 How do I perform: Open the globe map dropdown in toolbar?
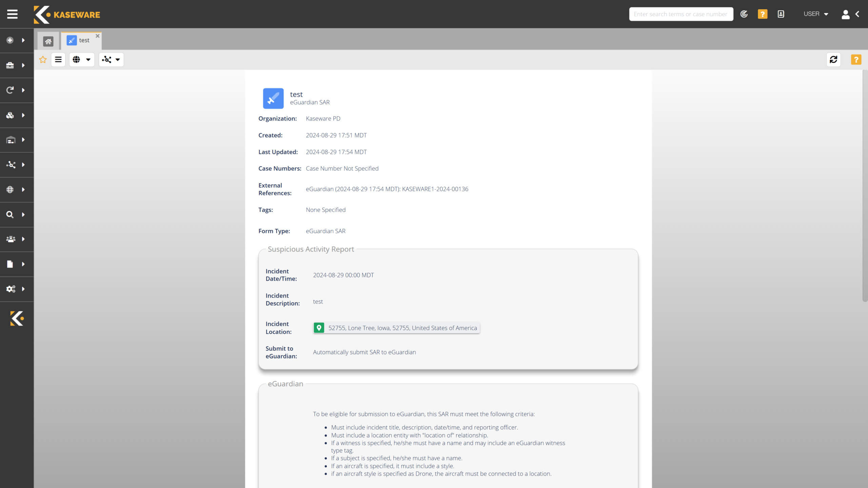[x=82, y=60]
